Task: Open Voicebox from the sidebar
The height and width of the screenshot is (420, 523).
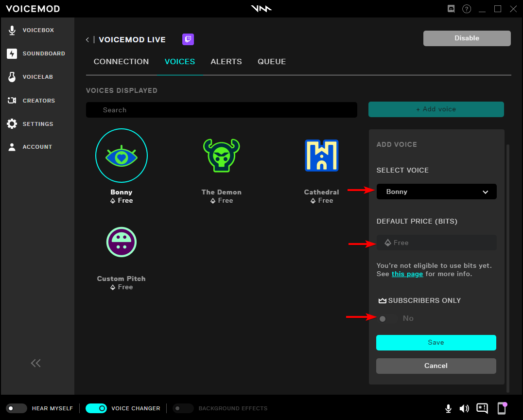Action: click(32, 30)
